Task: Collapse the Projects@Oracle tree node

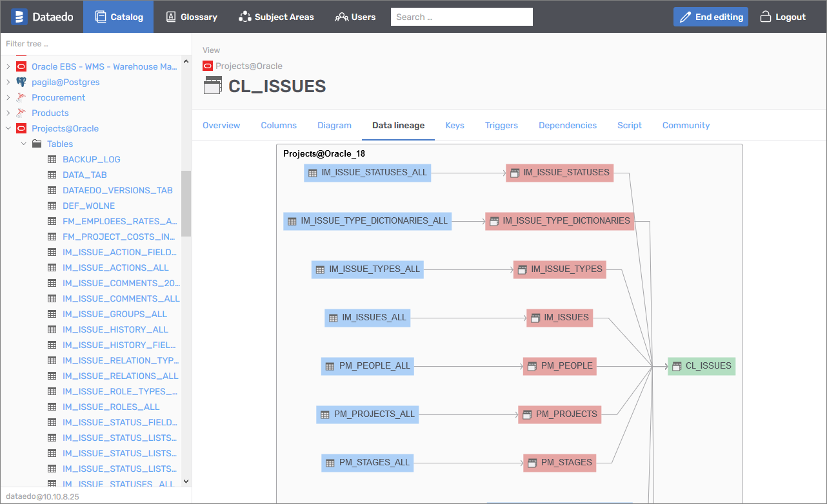Action: click(8, 129)
